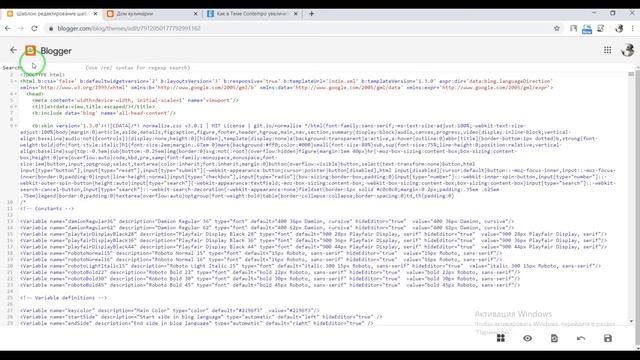Image resolution: width=640 pixels, height=360 pixels.
Task: Click the Blogger wordmark text
Action: click(56, 51)
